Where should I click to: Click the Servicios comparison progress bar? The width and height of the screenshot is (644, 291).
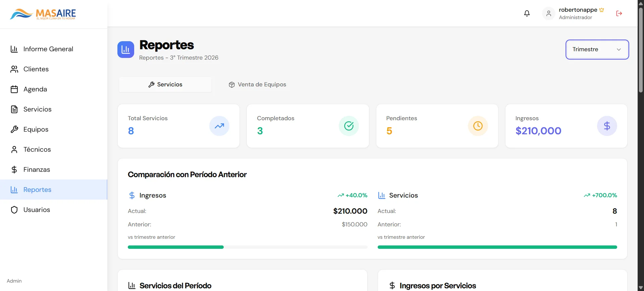coord(497,247)
